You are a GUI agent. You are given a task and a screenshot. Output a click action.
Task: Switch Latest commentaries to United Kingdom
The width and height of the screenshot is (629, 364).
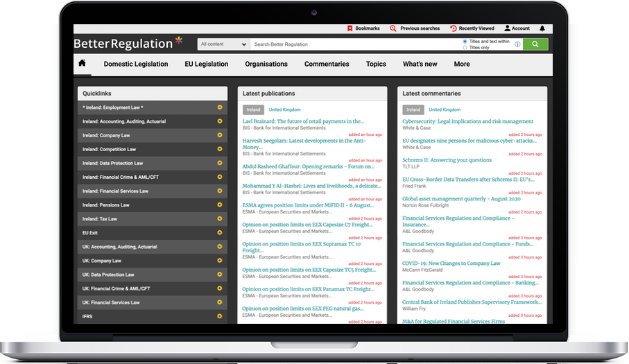444,110
